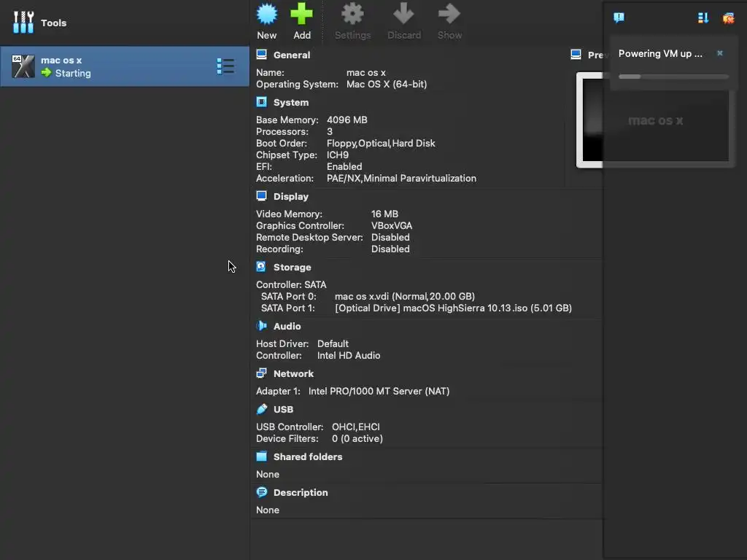747x560 pixels.
Task: Click the Discard toolbar button
Action: coord(404,22)
